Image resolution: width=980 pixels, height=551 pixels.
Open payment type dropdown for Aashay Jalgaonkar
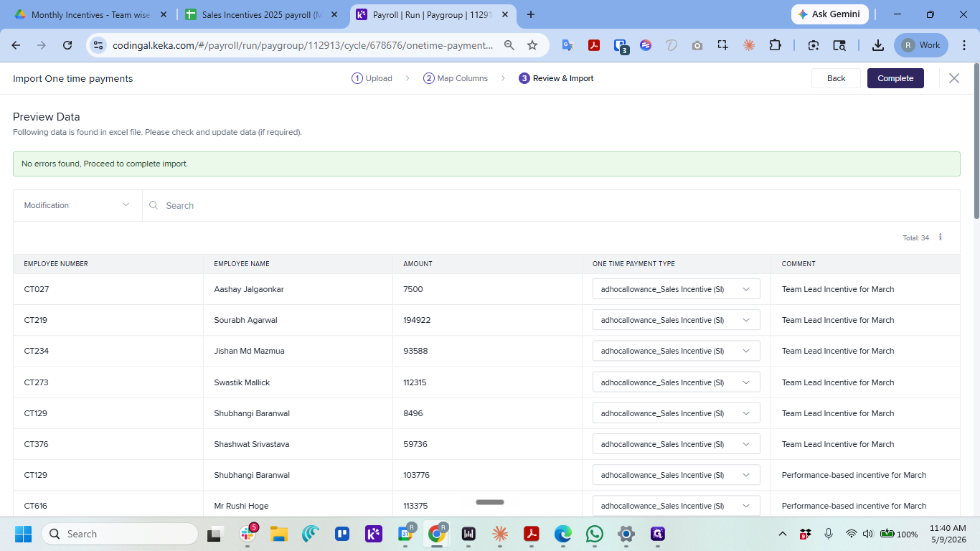pyautogui.click(x=676, y=289)
